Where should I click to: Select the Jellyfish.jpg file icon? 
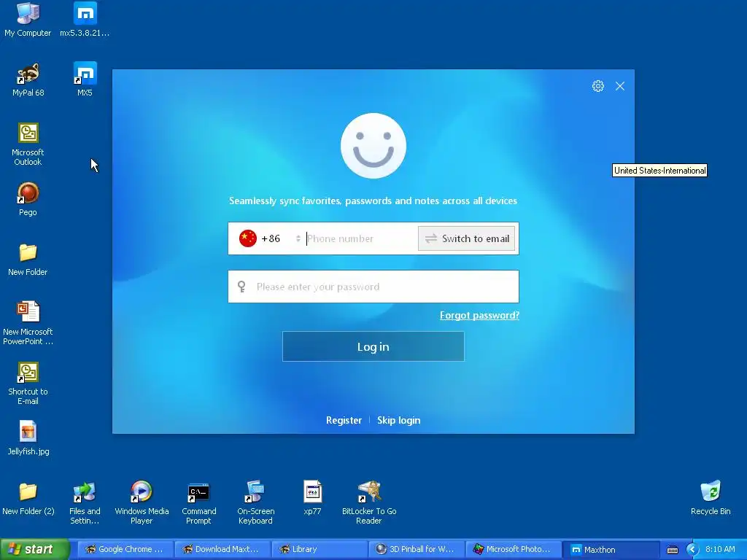coord(28,438)
